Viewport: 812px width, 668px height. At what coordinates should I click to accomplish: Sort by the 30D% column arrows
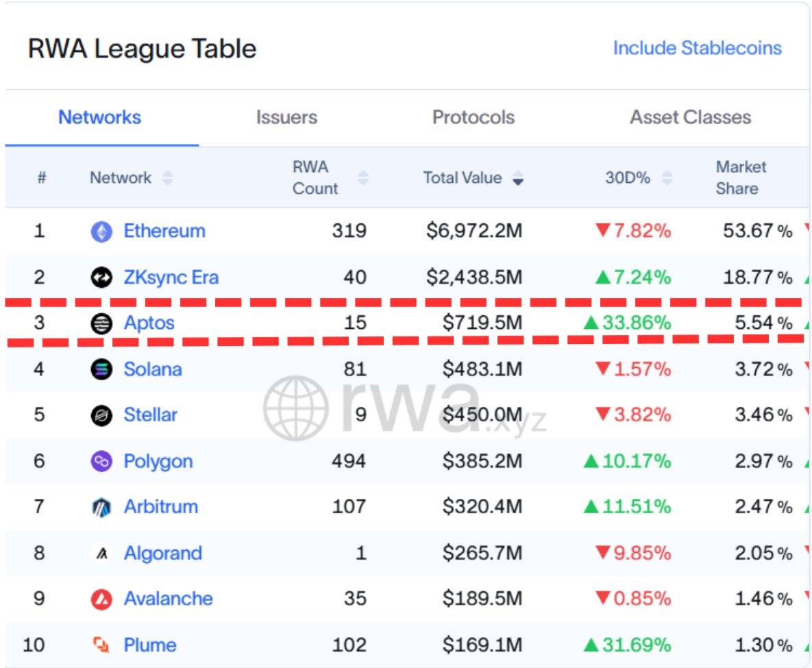tap(665, 178)
